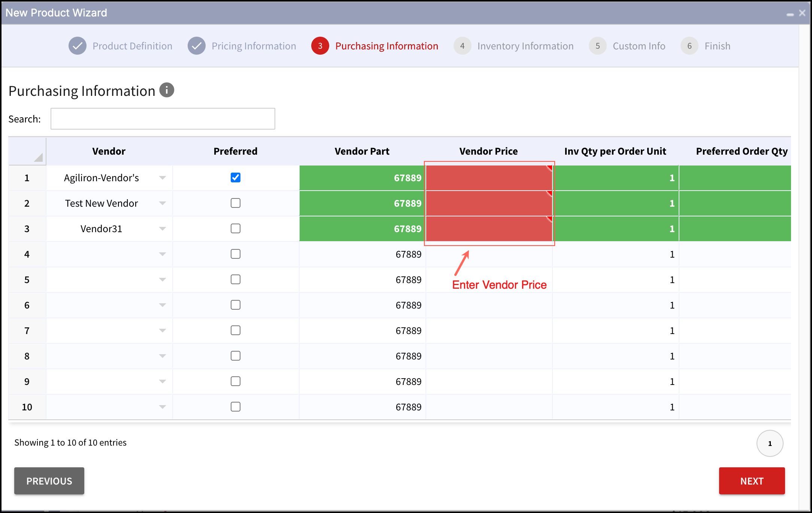812x513 pixels.
Task: Check Preferred for Vendor31 row
Action: pyautogui.click(x=236, y=228)
